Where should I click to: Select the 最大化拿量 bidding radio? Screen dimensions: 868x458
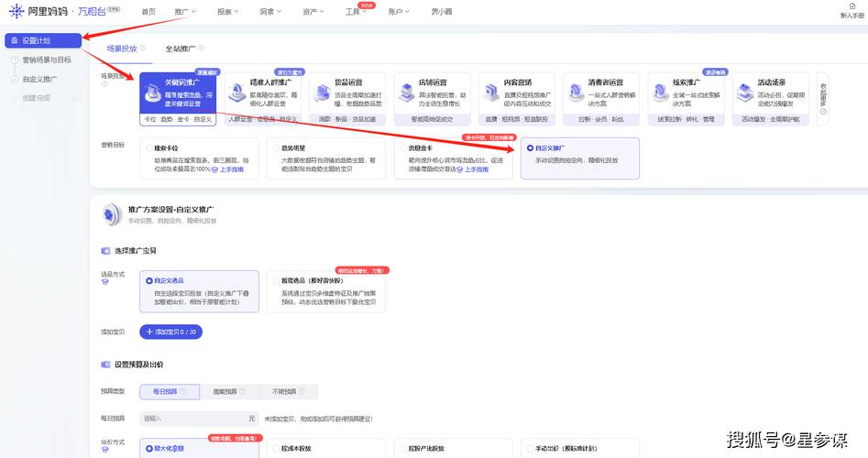(x=149, y=449)
